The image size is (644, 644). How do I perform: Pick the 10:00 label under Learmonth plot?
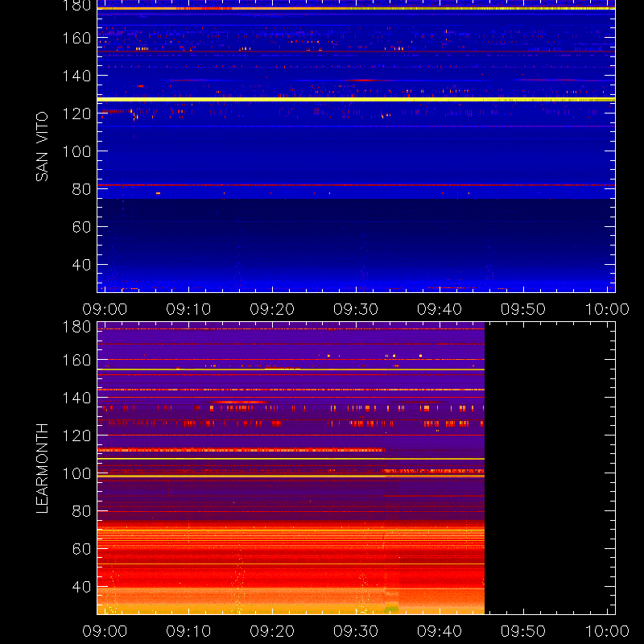point(607,631)
